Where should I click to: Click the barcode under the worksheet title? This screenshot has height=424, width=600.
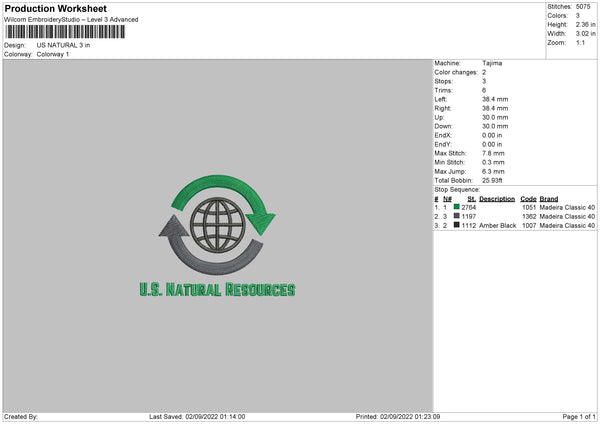coord(65,32)
